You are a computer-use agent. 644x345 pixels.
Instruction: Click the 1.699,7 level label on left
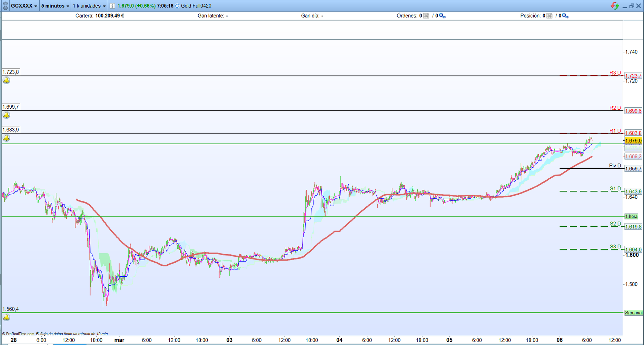pos(11,107)
